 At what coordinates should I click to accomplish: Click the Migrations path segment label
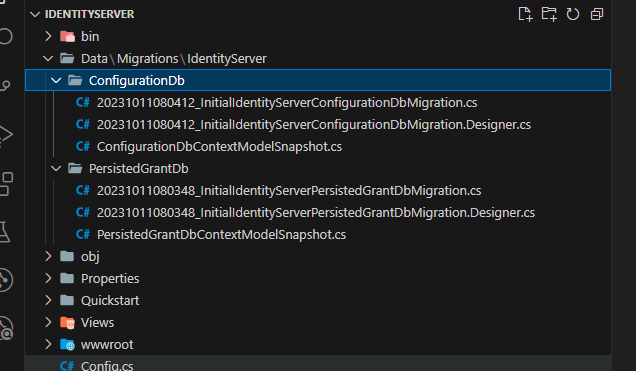(x=148, y=59)
